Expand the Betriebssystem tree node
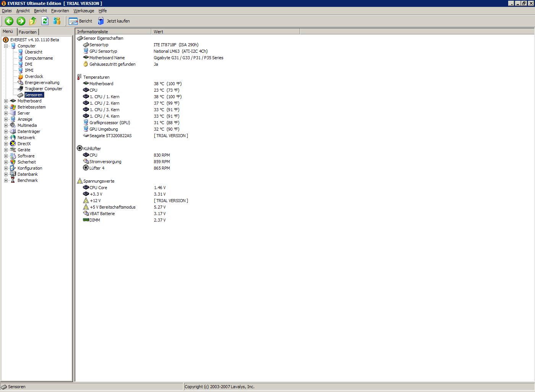The height and width of the screenshot is (392, 535). coord(6,107)
